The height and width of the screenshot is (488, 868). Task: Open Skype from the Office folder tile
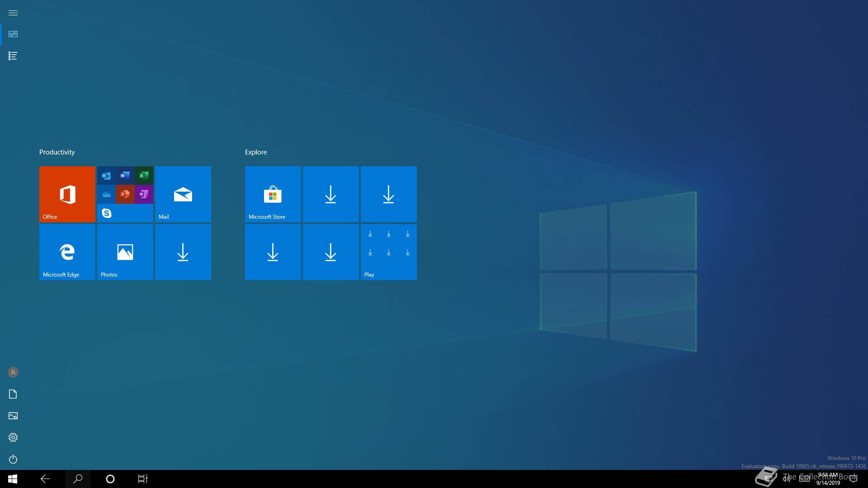[x=106, y=213]
